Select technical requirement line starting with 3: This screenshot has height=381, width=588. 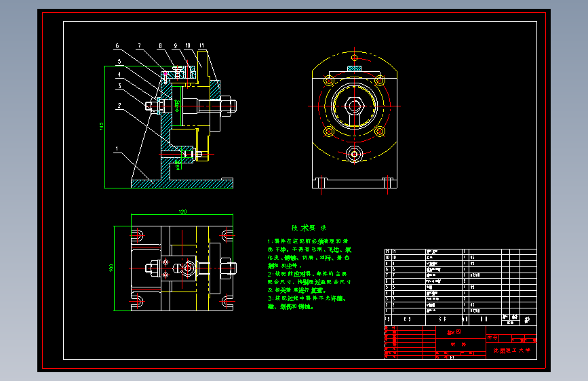(307, 298)
